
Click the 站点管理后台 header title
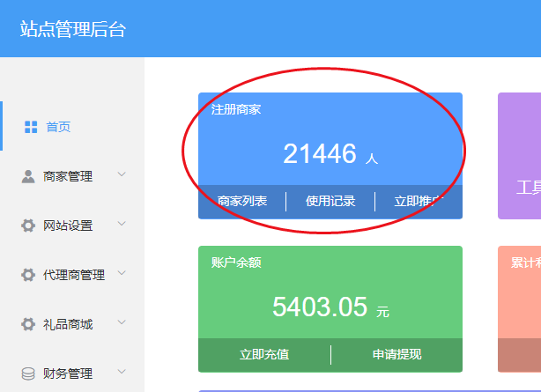pyautogui.click(x=73, y=29)
